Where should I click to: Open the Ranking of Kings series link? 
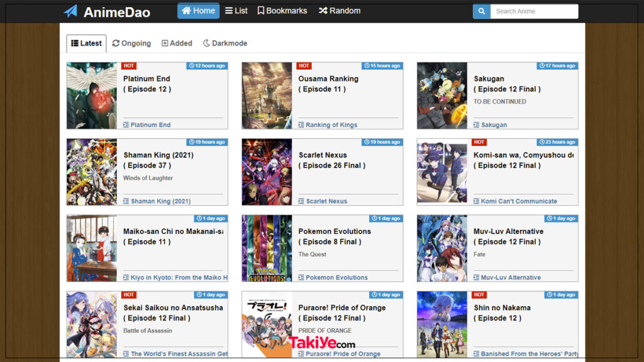(x=331, y=125)
